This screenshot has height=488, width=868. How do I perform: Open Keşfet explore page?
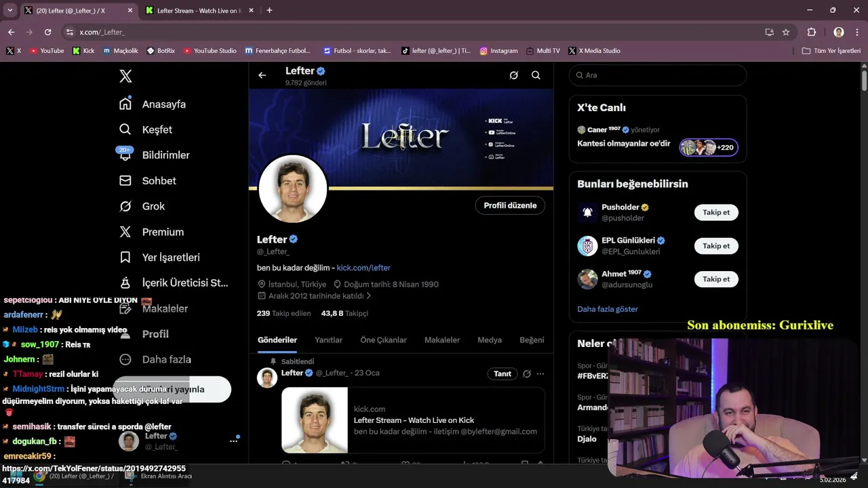[146, 129]
